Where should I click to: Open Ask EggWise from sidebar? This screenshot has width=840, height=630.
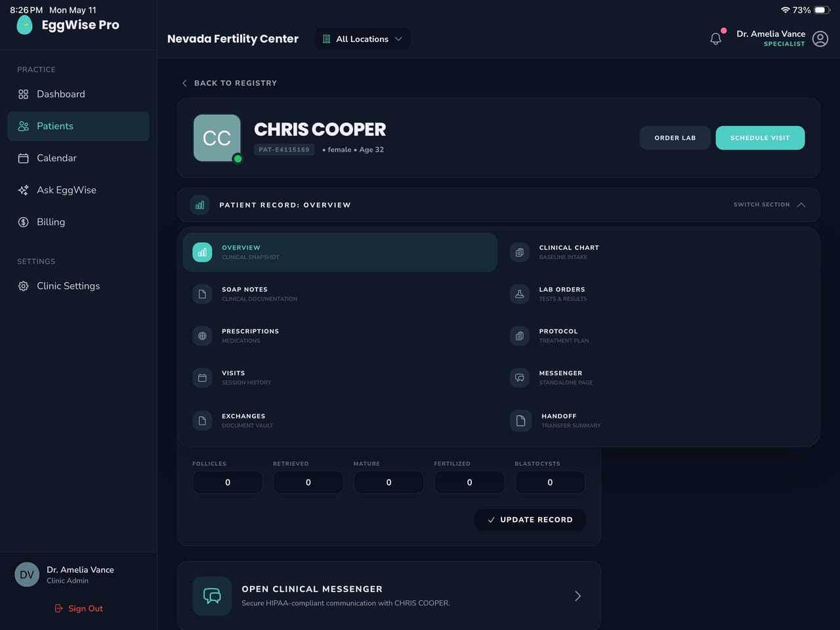78,190
